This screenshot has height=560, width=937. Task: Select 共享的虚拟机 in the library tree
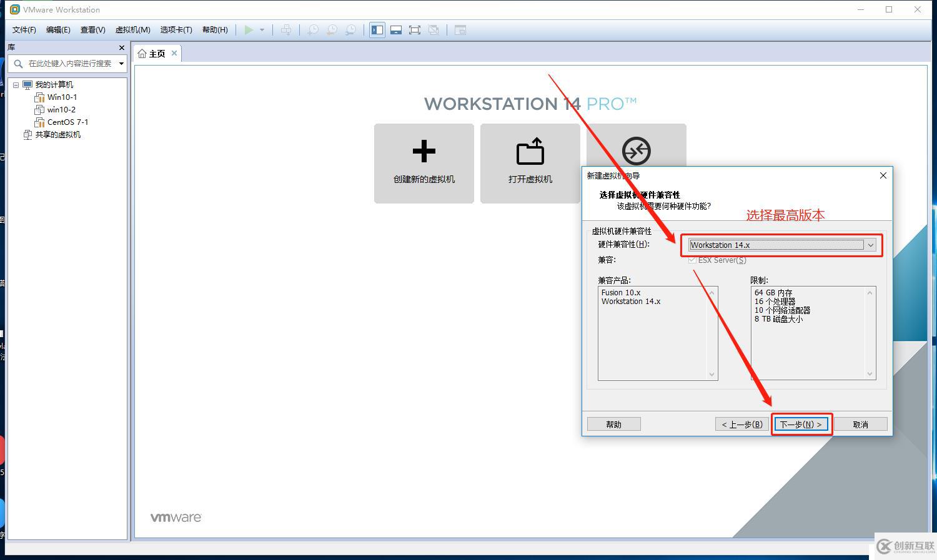pyautogui.click(x=57, y=135)
